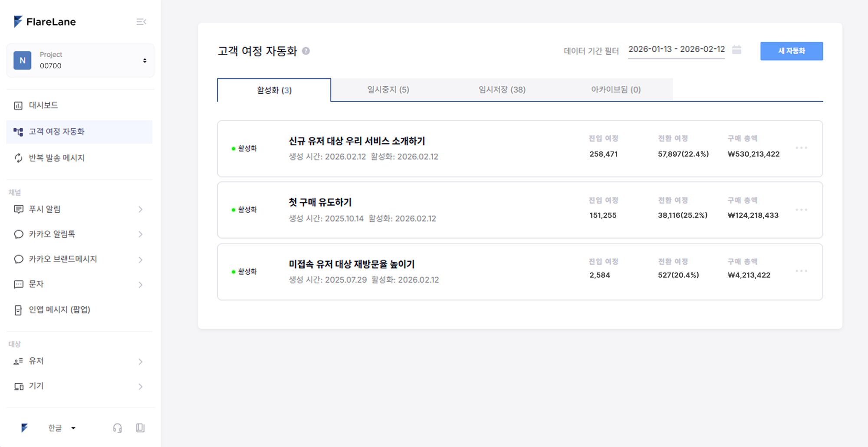Switch to the 임시저장 (38) tab

coord(502,90)
